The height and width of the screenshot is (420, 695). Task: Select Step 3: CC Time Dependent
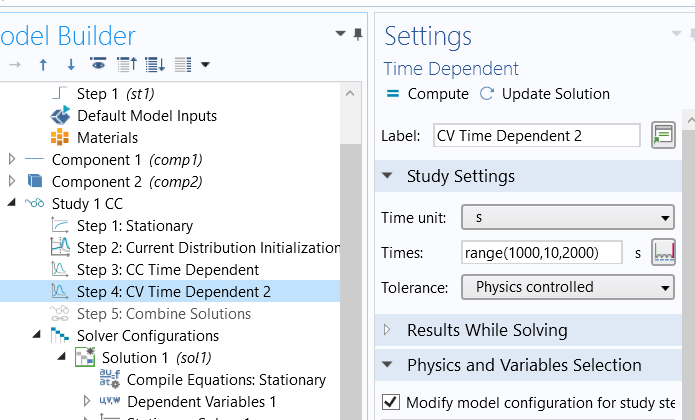(167, 269)
